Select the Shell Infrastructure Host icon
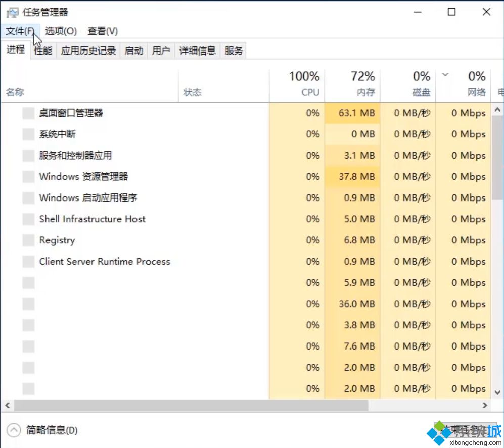Image resolution: width=504 pixels, height=448 pixels. (28, 219)
